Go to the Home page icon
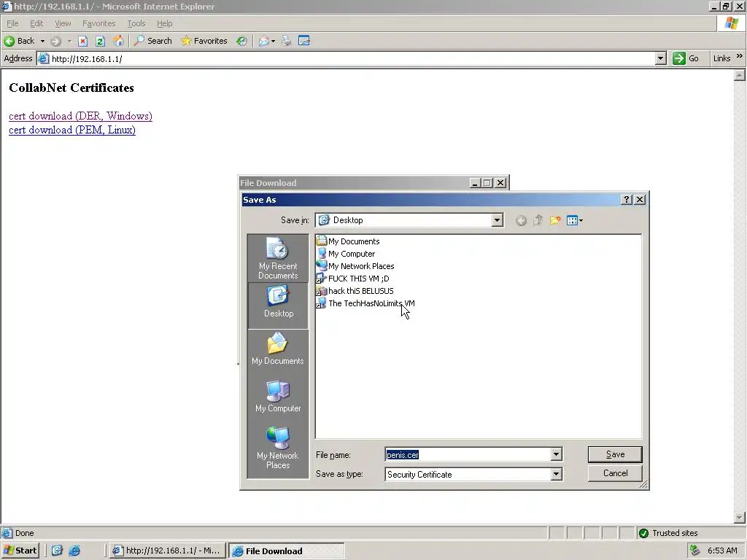 (x=118, y=41)
